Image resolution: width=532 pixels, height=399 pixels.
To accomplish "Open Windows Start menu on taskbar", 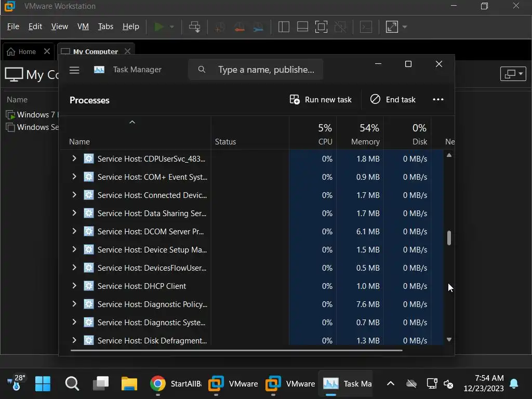I will click(43, 384).
